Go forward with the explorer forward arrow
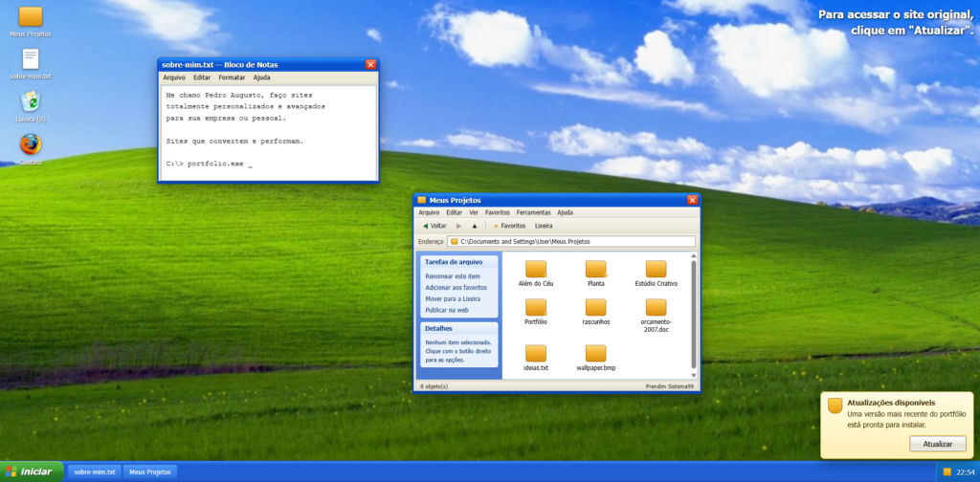 pos(458,226)
